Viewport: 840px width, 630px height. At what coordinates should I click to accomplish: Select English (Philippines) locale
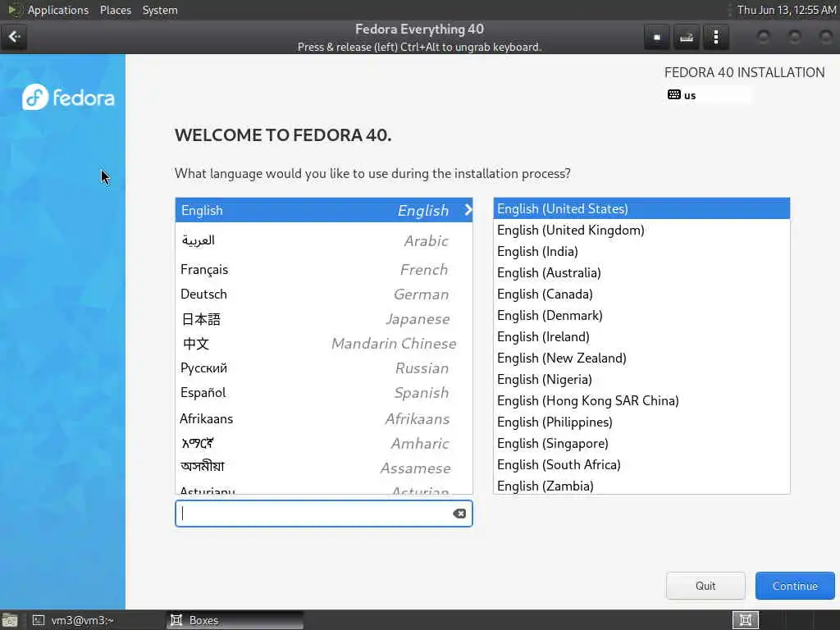[641, 422]
